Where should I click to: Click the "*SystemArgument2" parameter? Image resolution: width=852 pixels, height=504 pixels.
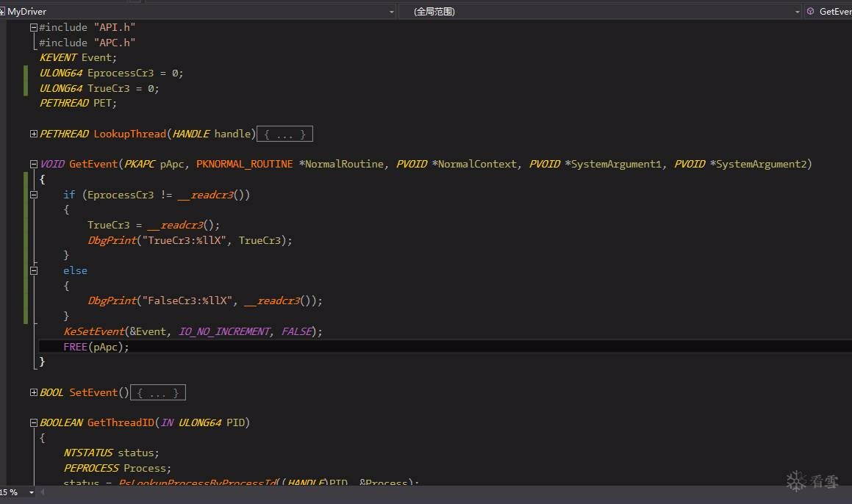click(759, 164)
